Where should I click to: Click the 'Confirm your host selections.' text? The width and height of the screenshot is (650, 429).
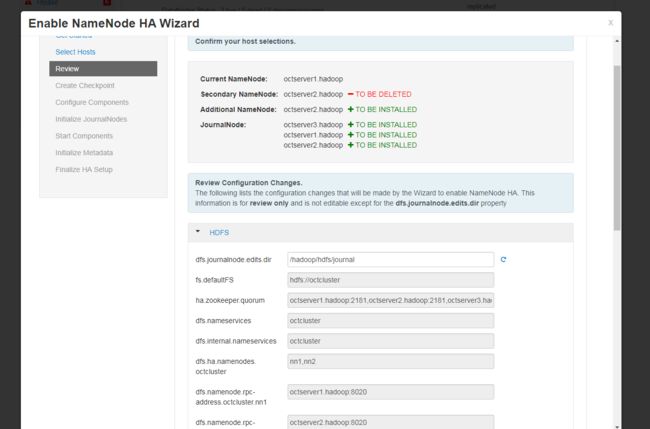coord(245,41)
